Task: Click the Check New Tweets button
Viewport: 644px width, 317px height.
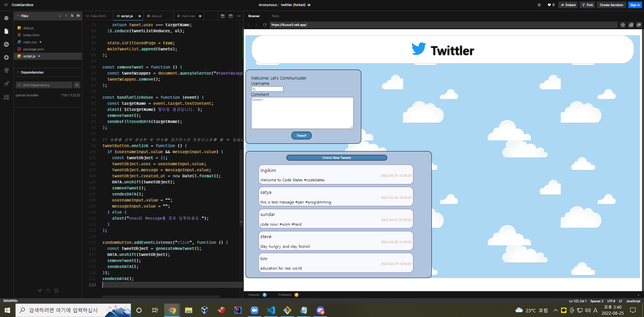Action: [336, 157]
